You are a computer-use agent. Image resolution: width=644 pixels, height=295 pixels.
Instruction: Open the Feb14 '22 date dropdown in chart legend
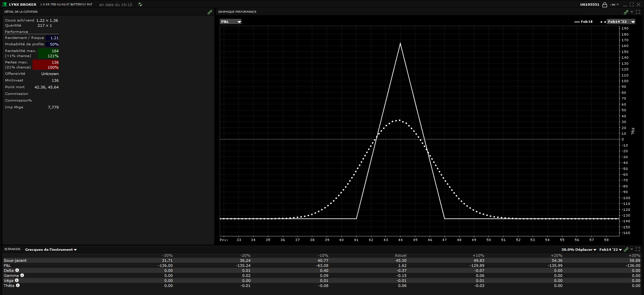coord(621,21)
